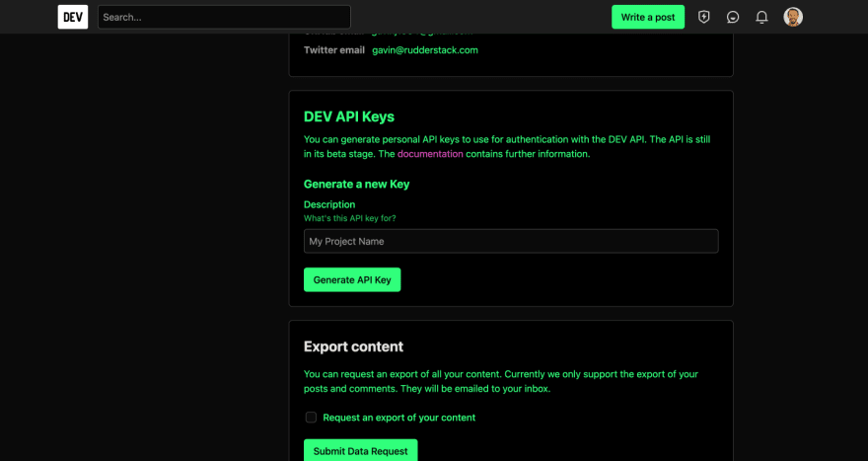Open the Connect chat bubble icon
Screen dimensions: 868x461
pos(733,17)
